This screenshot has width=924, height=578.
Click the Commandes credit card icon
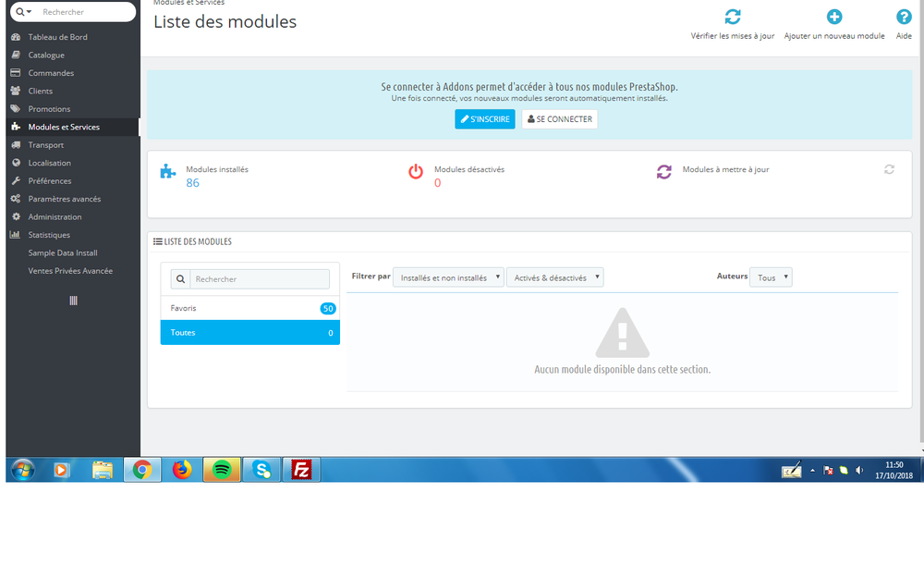[x=16, y=72]
